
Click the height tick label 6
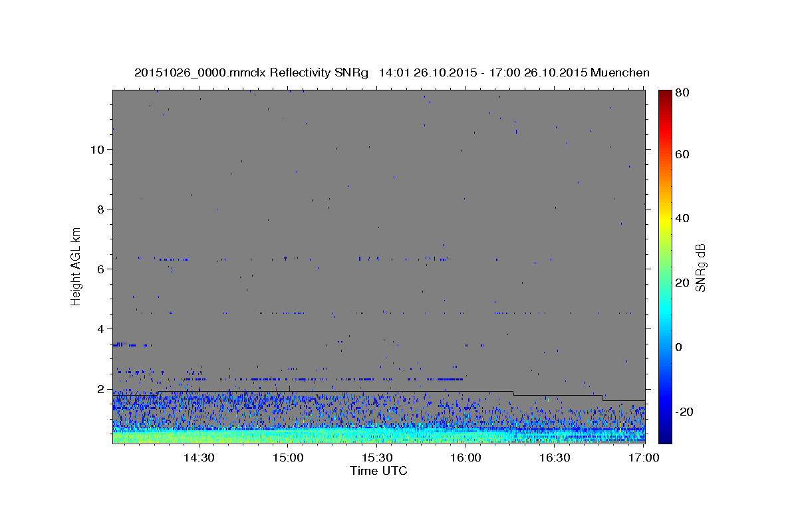(x=101, y=269)
